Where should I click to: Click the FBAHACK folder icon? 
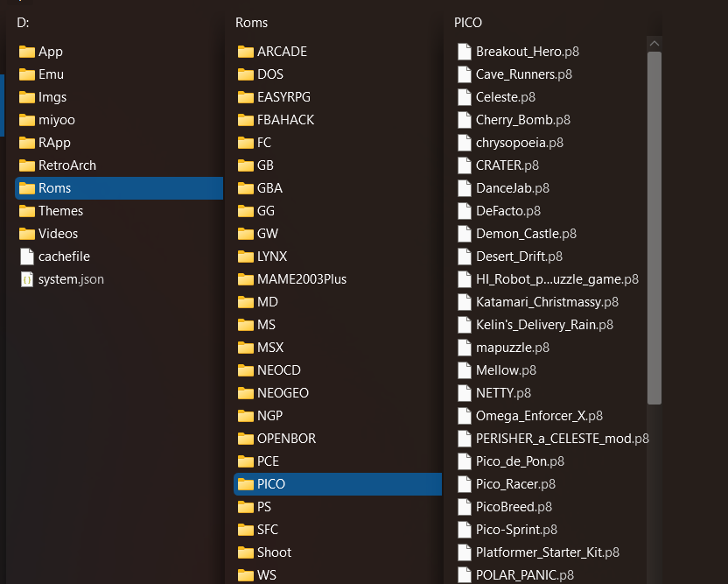pos(246,120)
